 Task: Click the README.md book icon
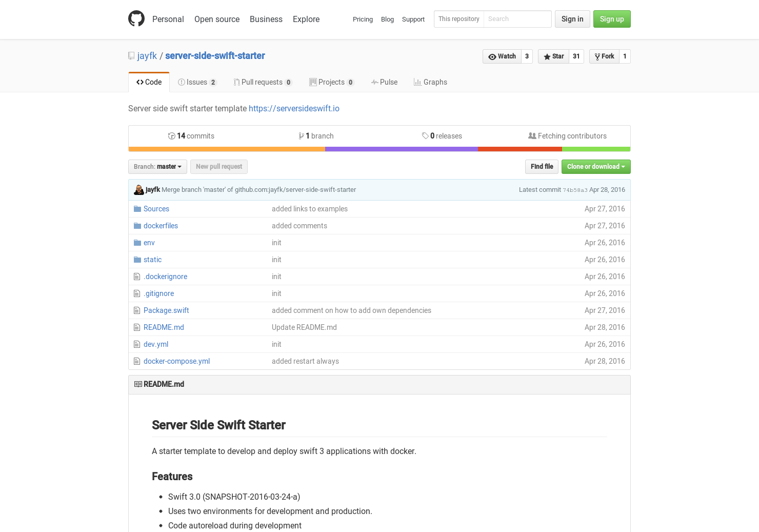138,384
